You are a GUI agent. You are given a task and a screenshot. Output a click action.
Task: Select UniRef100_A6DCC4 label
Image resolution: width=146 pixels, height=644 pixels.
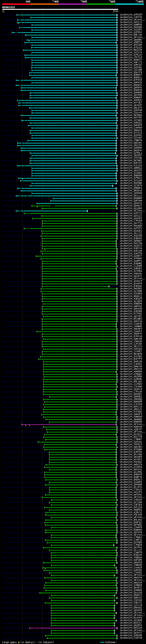131,464
